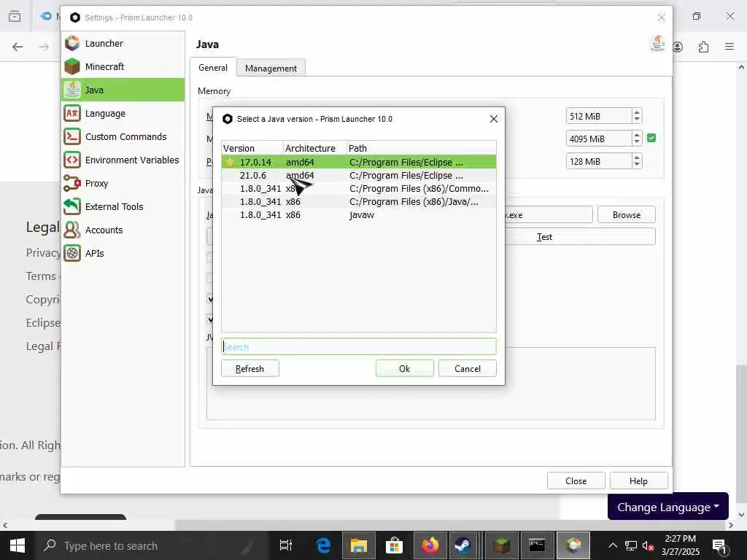747x560 pixels.
Task: Select the 1.8.0_341 javaw row
Action: 358,215
